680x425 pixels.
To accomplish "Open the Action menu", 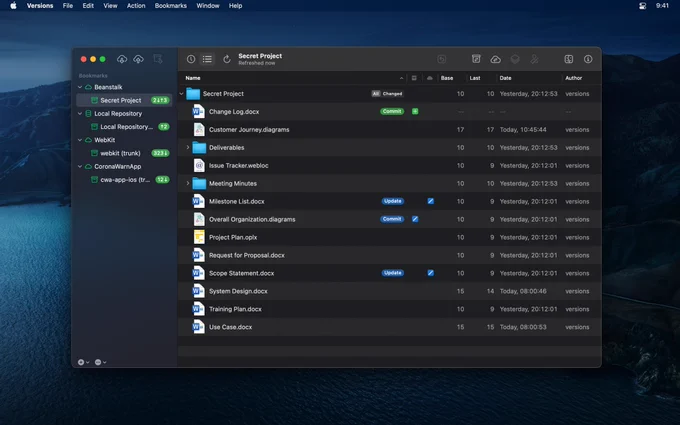I will (136, 6).
